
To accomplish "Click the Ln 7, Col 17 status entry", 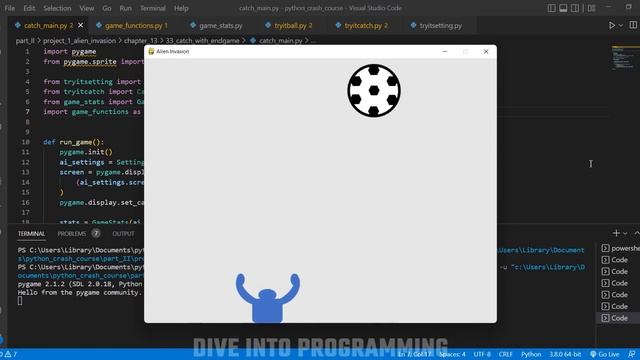I will (414, 354).
